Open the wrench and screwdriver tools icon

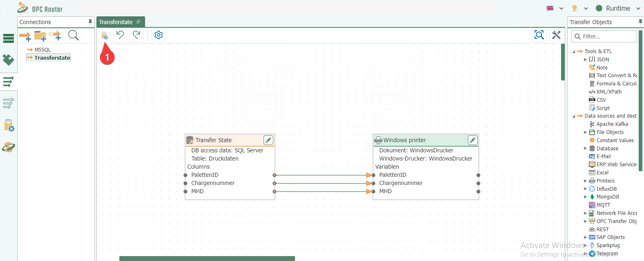(x=556, y=35)
